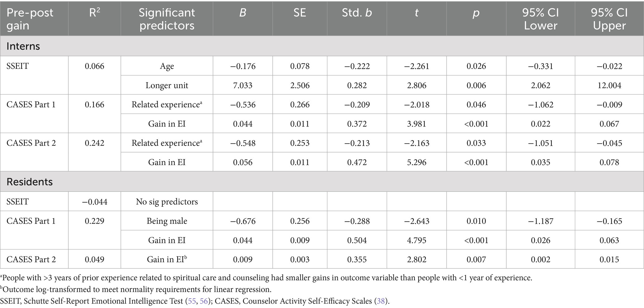Viewport: 644px width, 308px height.
Task: Click the "Std. b" column header
Action: point(357,13)
